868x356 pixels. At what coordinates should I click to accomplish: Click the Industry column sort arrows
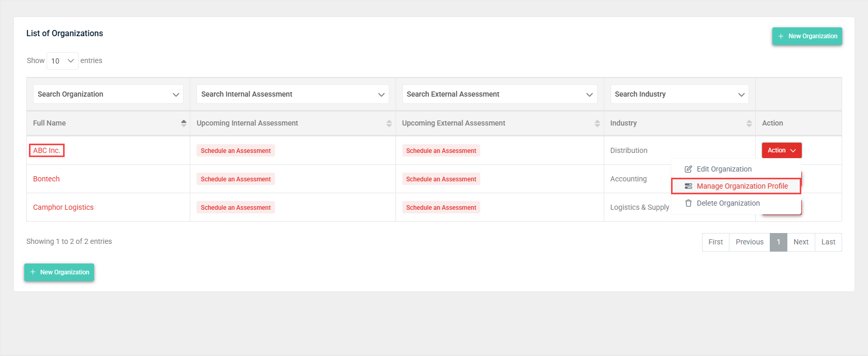point(749,123)
